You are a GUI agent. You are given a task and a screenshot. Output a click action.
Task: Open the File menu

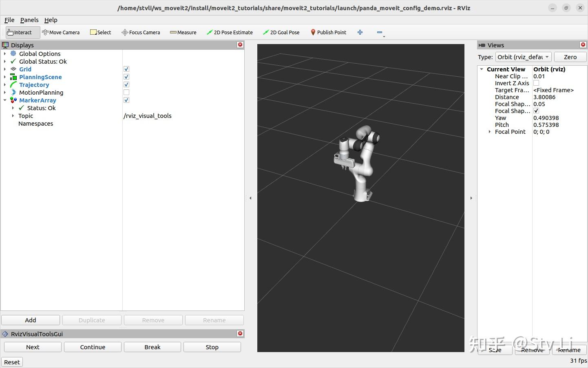click(9, 20)
